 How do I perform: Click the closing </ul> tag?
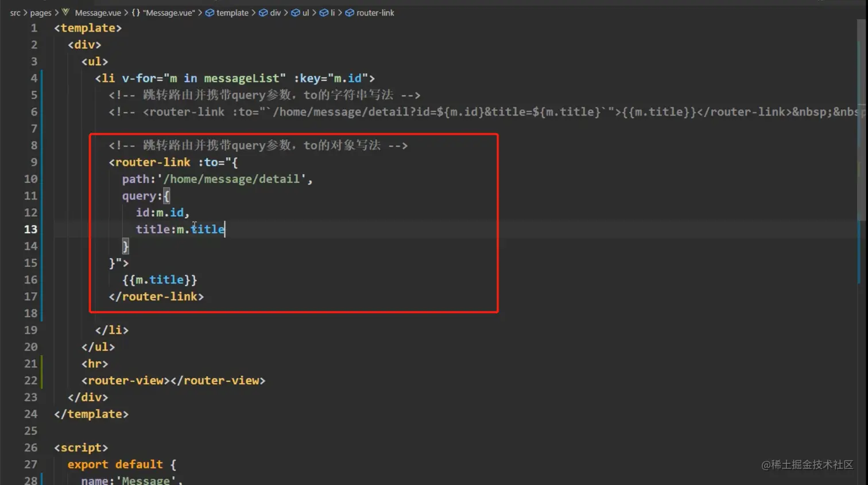[98, 347]
